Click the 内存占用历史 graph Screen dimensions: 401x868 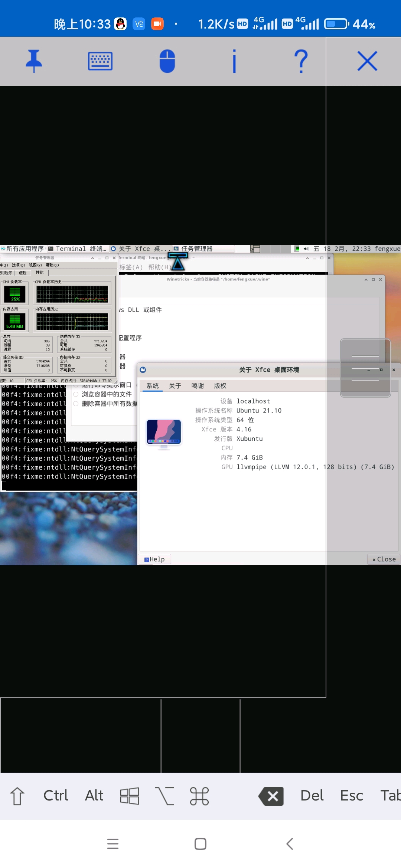[72, 321]
